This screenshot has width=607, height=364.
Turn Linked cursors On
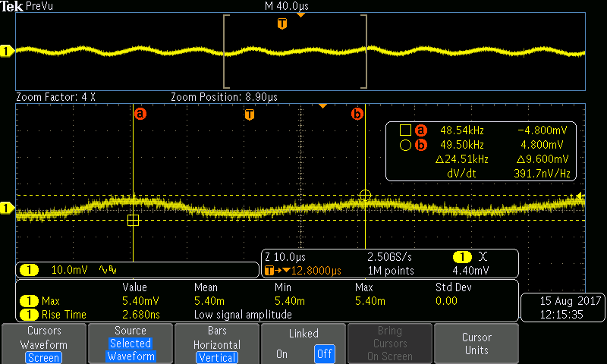coord(281,354)
